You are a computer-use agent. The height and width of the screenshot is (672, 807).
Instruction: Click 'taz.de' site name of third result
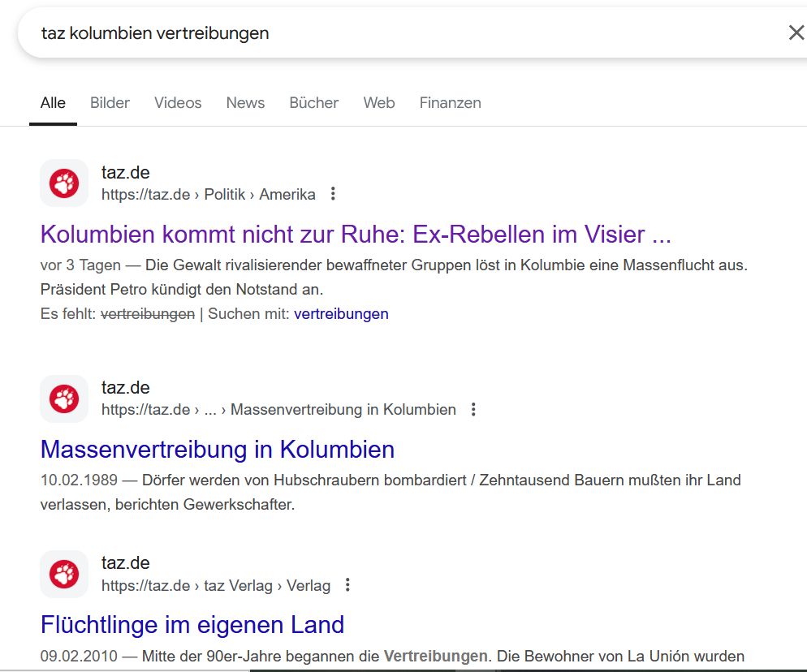pyautogui.click(x=126, y=563)
